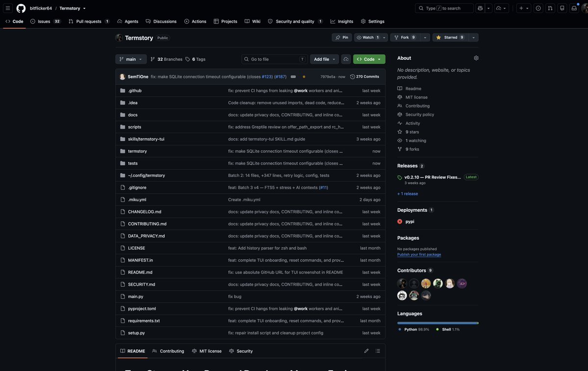The image size is (588, 371).
Task: Open Copilot chat icon in header
Action: 480,8
